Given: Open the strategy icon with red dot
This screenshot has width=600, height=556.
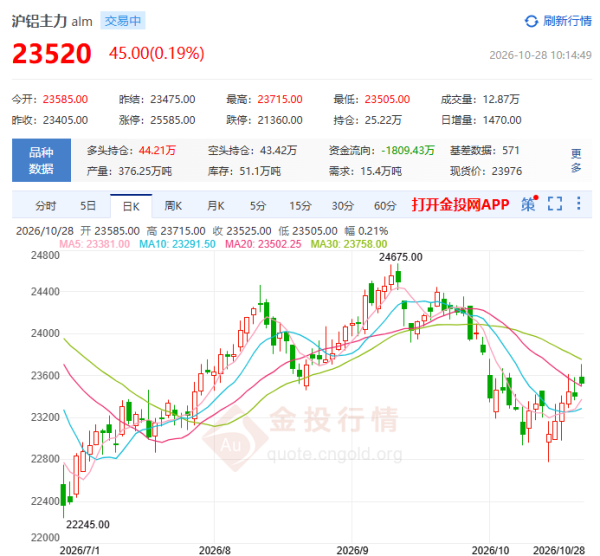Looking at the screenshot, I should click(x=529, y=204).
